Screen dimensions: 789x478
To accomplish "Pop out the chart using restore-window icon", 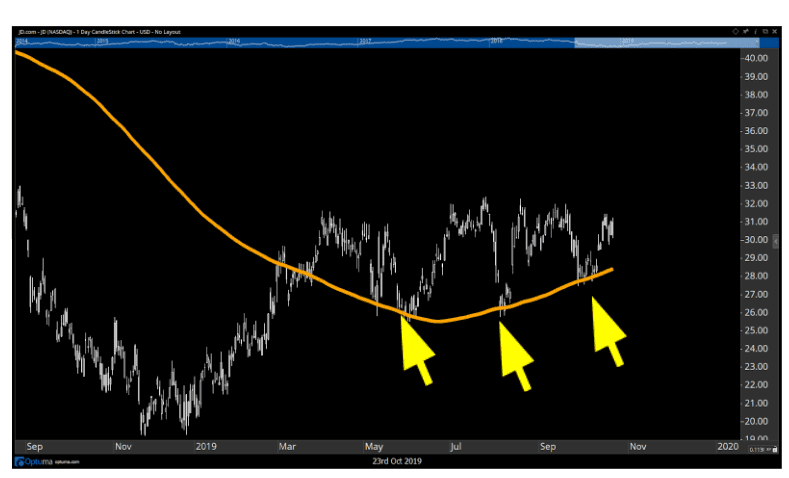I will click(765, 32).
